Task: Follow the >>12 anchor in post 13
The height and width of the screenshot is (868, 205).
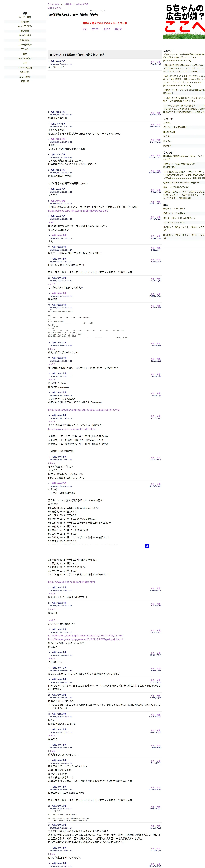Action: click(51, 284)
